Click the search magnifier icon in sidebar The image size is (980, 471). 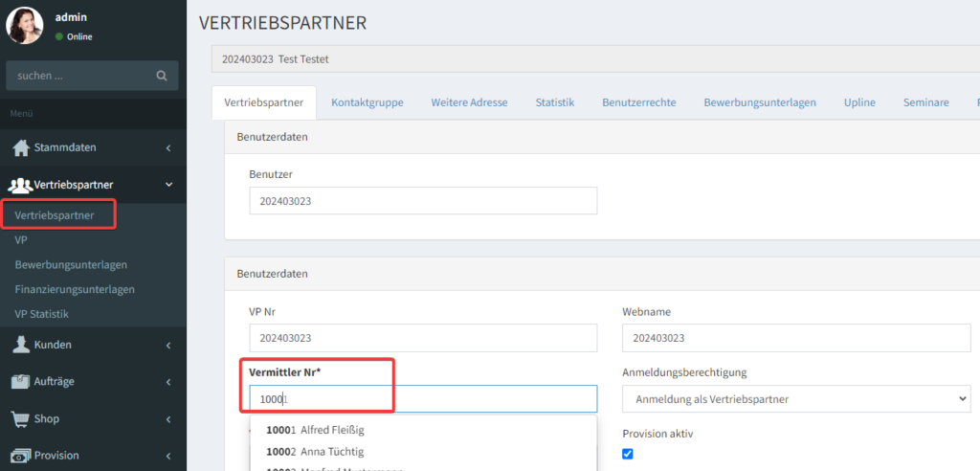[162, 76]
